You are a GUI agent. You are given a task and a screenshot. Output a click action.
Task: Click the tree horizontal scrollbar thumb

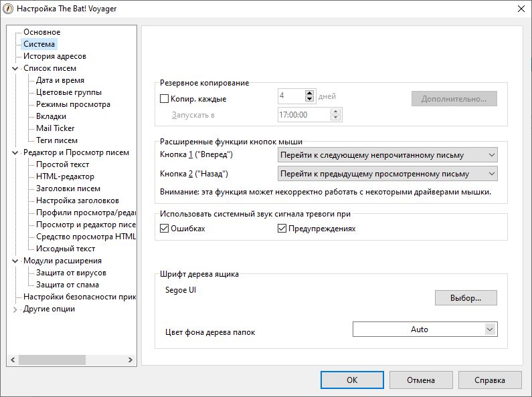(x=52, y=360)
